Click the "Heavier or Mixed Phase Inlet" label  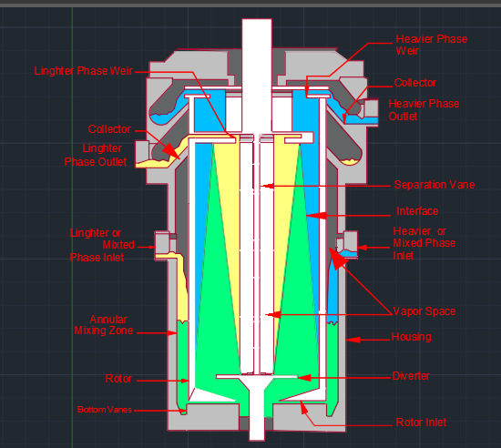coord(424,243)
